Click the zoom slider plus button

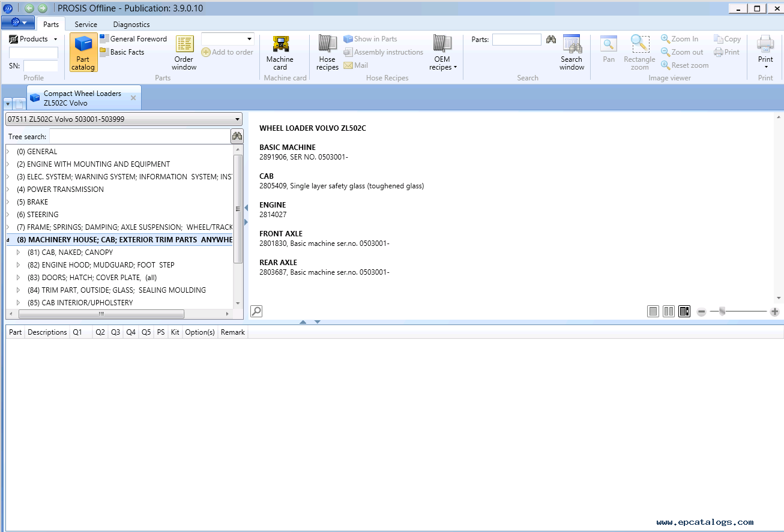pyautogui.click(x=774, y=312)
